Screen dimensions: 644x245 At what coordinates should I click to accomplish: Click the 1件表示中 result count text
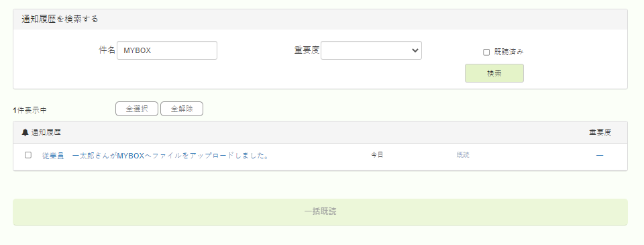[x=30, y=110]
